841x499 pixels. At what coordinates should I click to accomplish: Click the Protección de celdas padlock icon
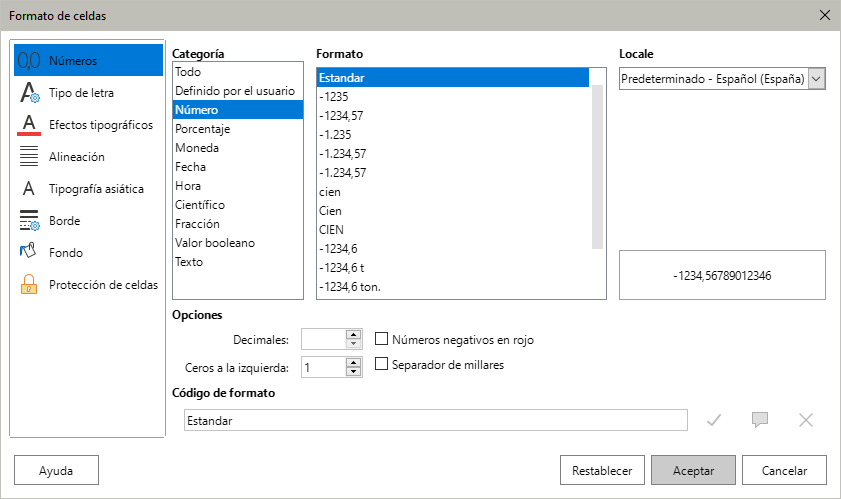click(x=29, y=284)
